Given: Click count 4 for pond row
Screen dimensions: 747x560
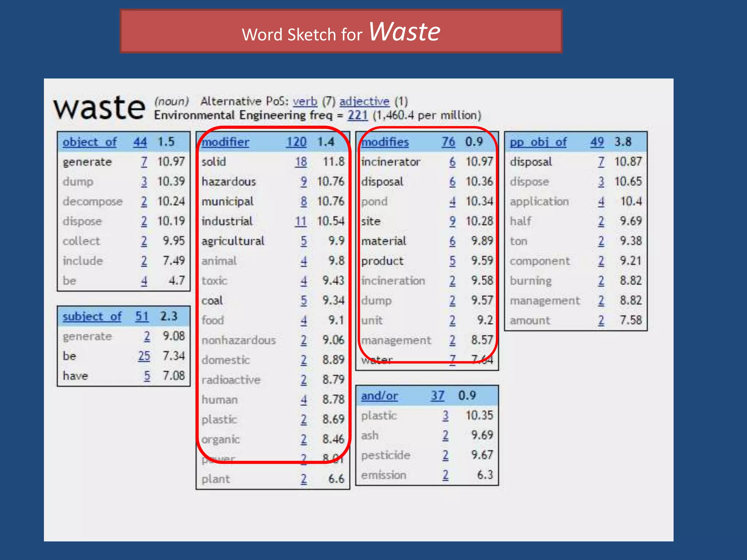Looking at the screenshot, I should click(x=452, y=201).
